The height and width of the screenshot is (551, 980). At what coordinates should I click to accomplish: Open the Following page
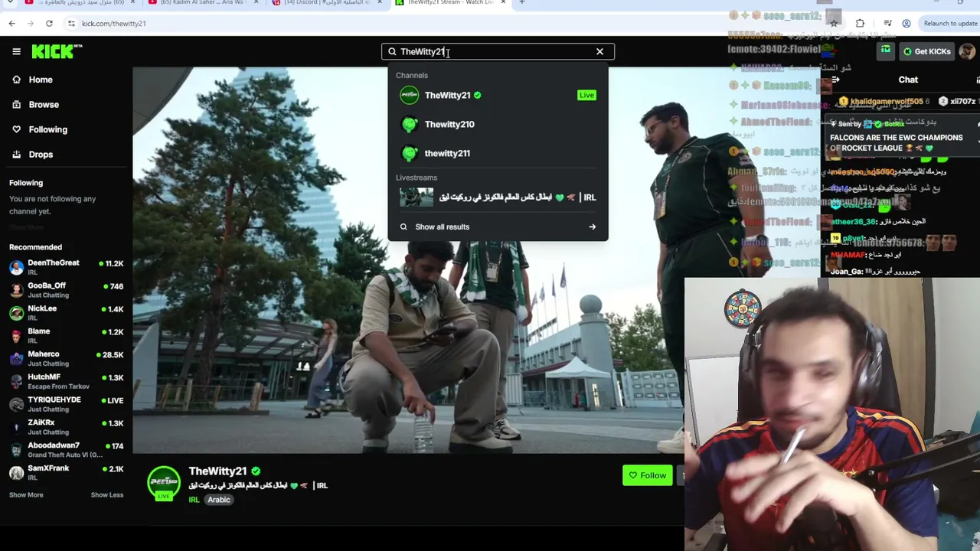point(47,129)
